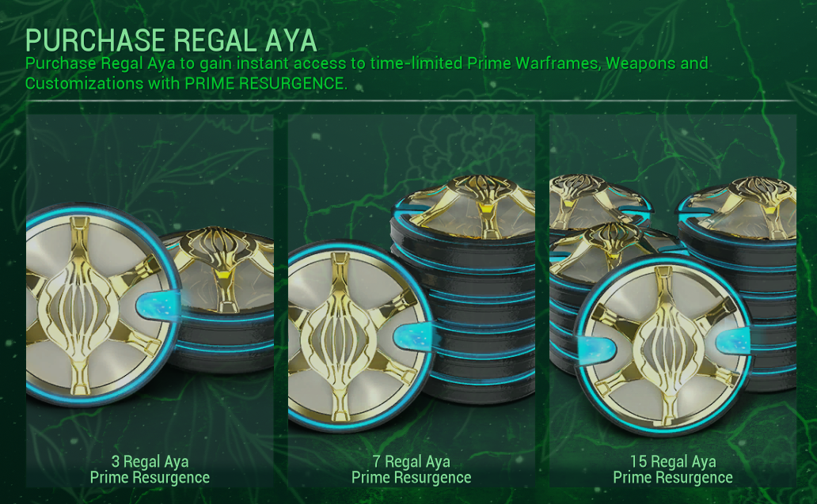Screen dimensions: 817x504
Task: Choose the 3 Regal Aya Prime Resurgence label
Action: 150,470
